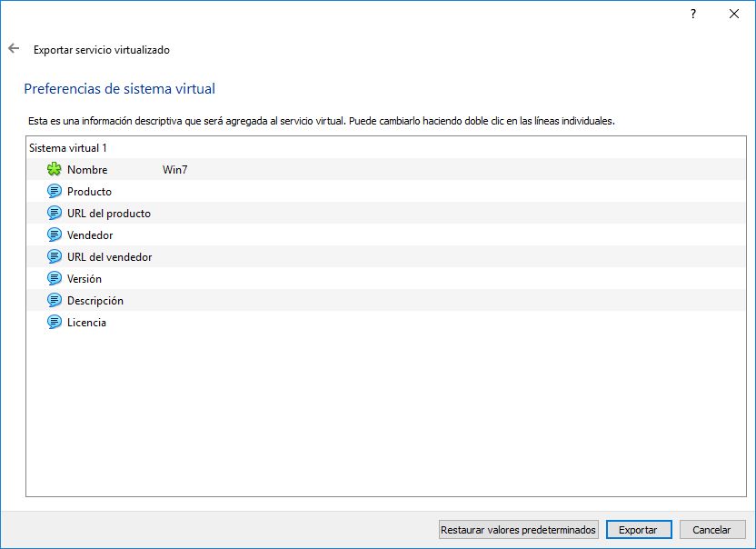Viewport: 756px width, 549px height.
Task: Click the green icon beside Nombre
Action: tap(55, 170)
